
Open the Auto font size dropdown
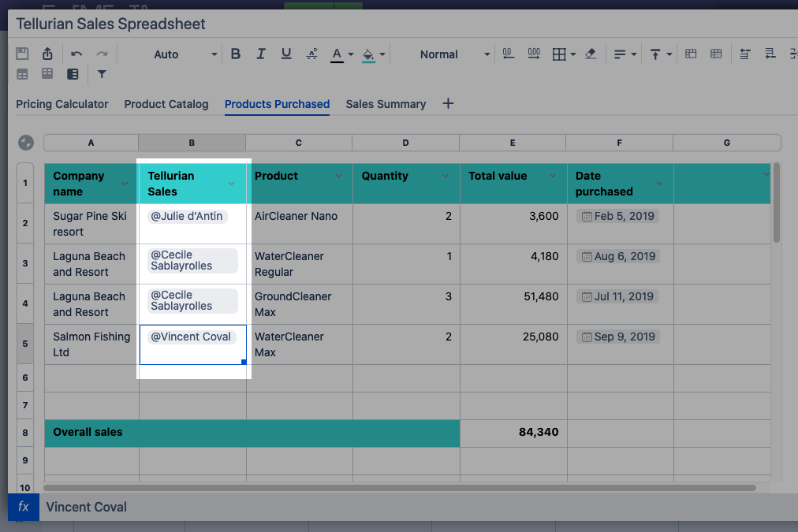185,54
